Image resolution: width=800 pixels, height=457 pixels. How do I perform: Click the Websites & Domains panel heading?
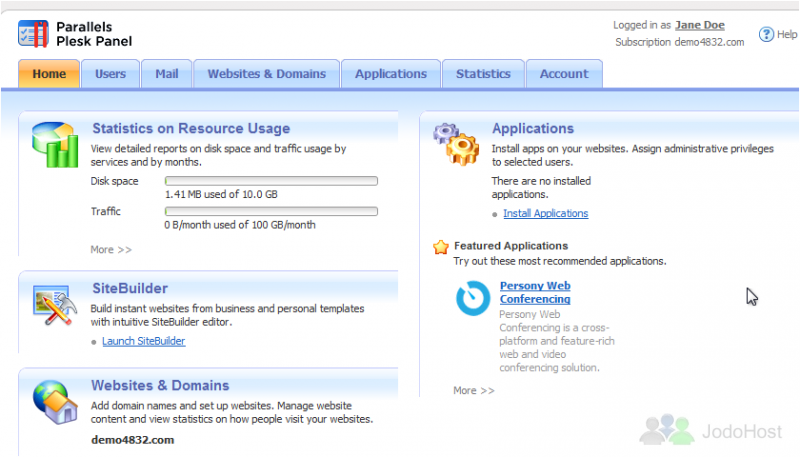point(160,385)
